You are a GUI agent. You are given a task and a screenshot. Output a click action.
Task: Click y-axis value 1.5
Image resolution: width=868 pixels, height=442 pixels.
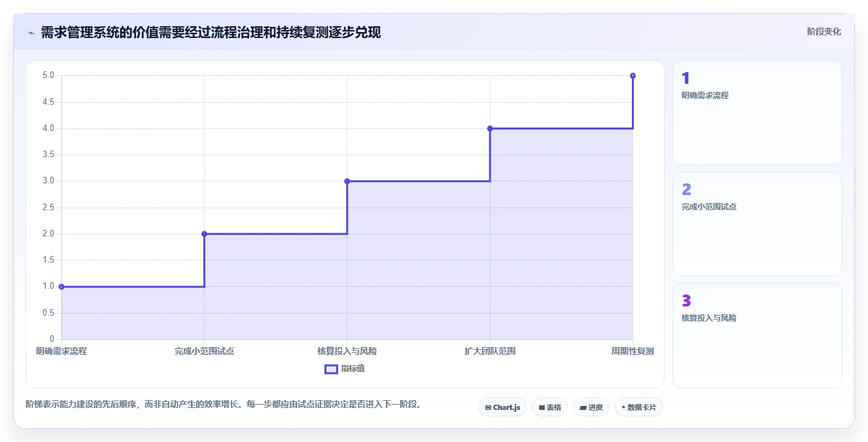pos(48,260)
